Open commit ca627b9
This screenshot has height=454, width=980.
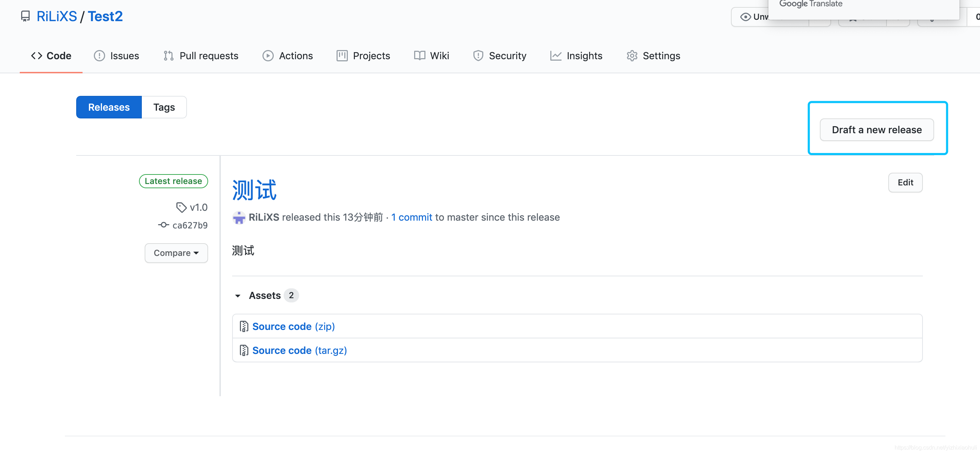(190, 225)
